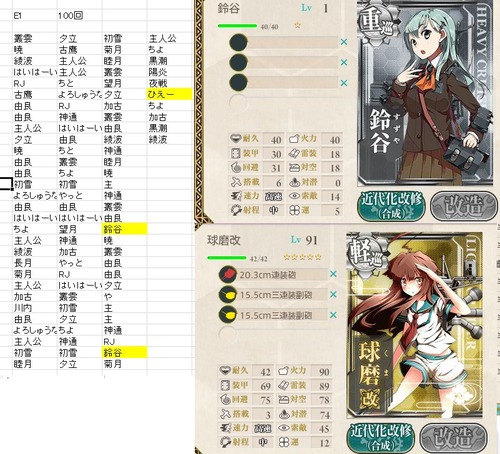Screen dimensions: 500x454
Task: Click the 改造 button on 球磨改's panel
Action: [x=453, y=438]
